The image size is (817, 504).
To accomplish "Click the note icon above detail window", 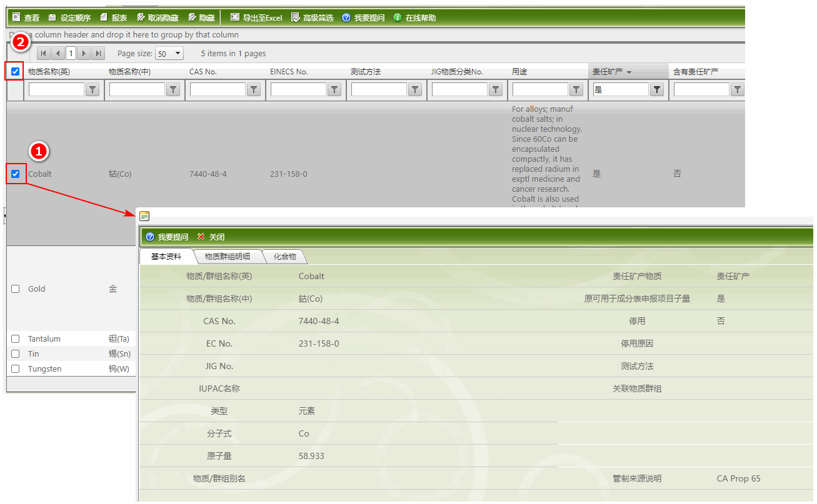I will (144, 216).
